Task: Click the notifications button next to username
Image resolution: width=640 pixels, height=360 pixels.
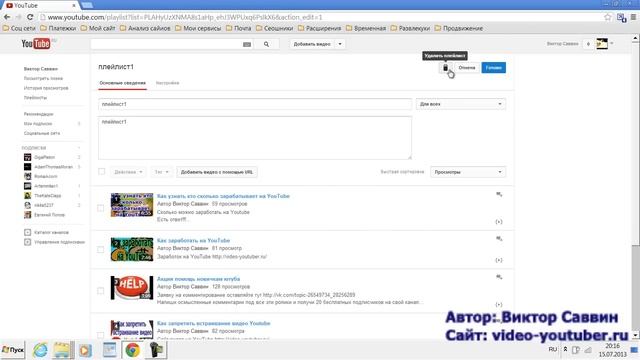Action: (x=588, y=44)
